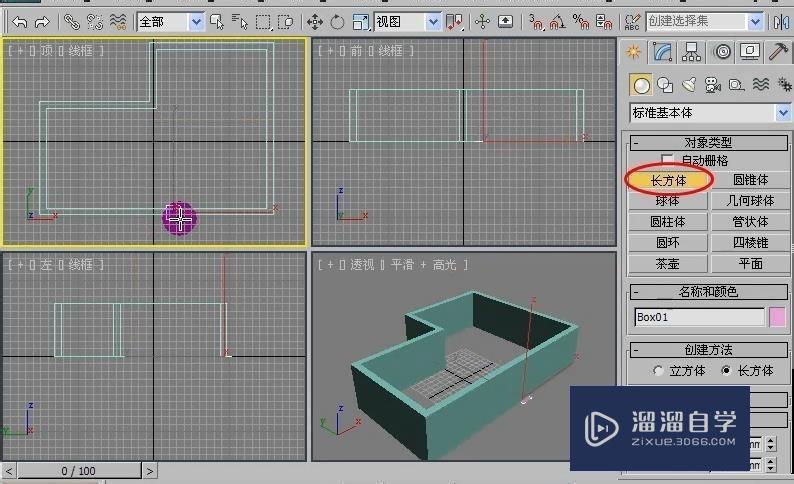Activate the Select and Rotate tool
This screenshot has height=484, width=794.
337,21
